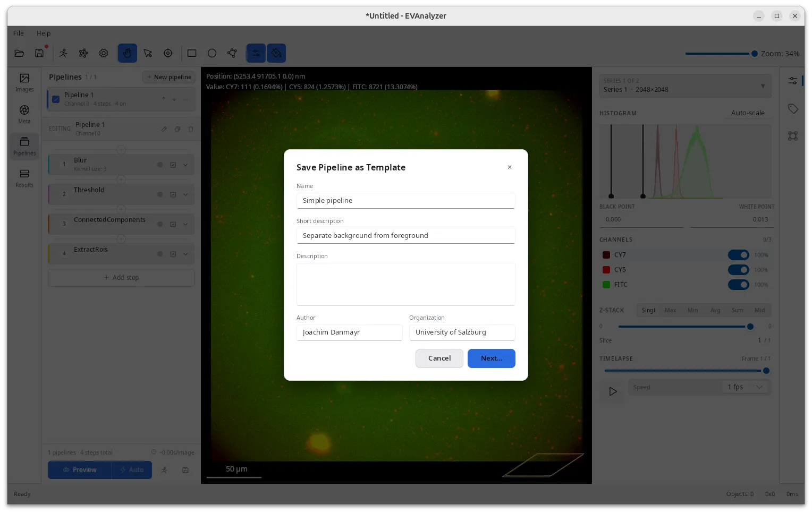Click the save disk icon in top toolbar
812x513 pixels.
39,53
